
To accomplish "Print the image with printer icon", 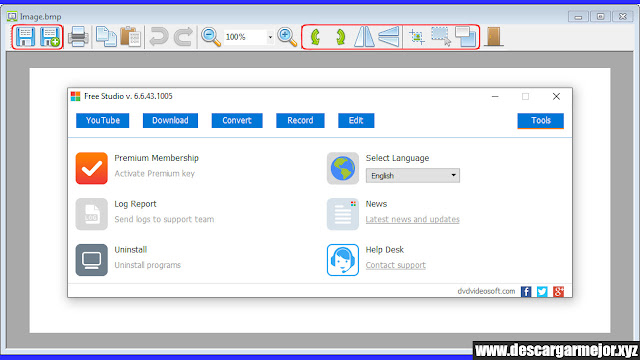I will point(78,37).
